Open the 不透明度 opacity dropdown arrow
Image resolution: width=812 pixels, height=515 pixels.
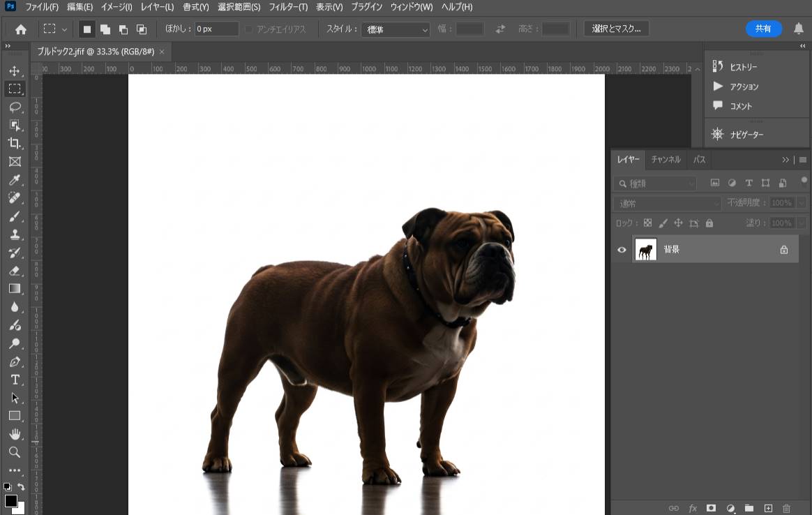[x=802, y=202]
